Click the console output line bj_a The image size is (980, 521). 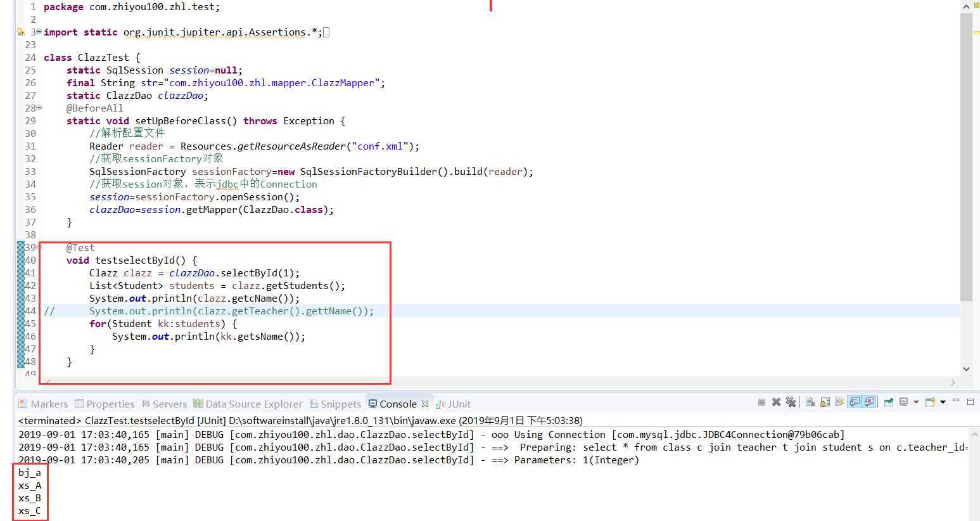(x=29, y=472)
